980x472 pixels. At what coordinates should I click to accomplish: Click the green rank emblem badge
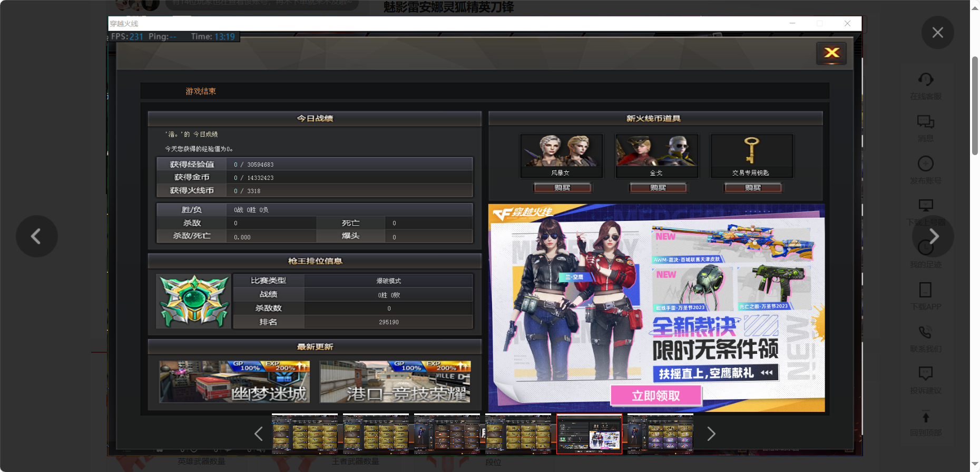point(194,301)
